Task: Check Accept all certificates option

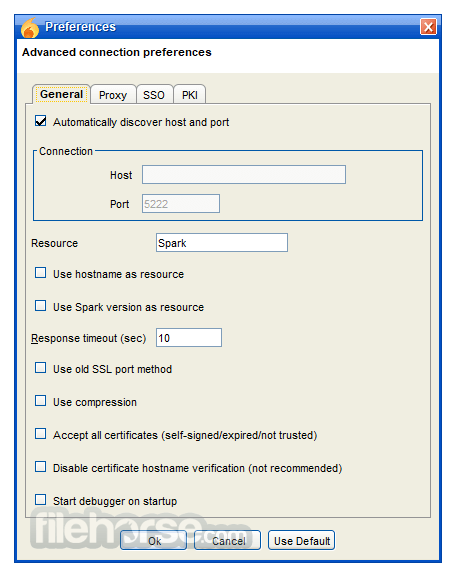Action: click(x=41, y=434)
